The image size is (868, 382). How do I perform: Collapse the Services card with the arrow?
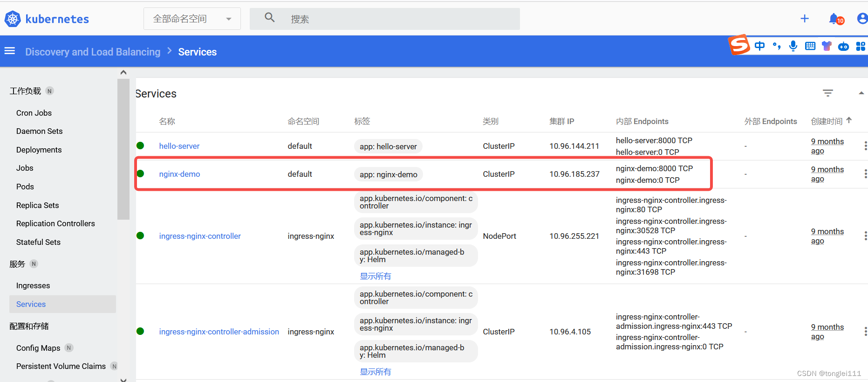pyautogui.click(x=861, y=93)
